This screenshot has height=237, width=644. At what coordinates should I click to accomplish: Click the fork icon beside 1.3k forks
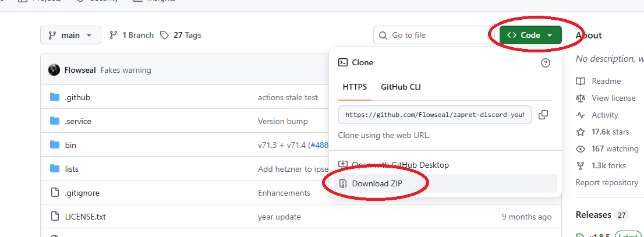tap(581, 166)
